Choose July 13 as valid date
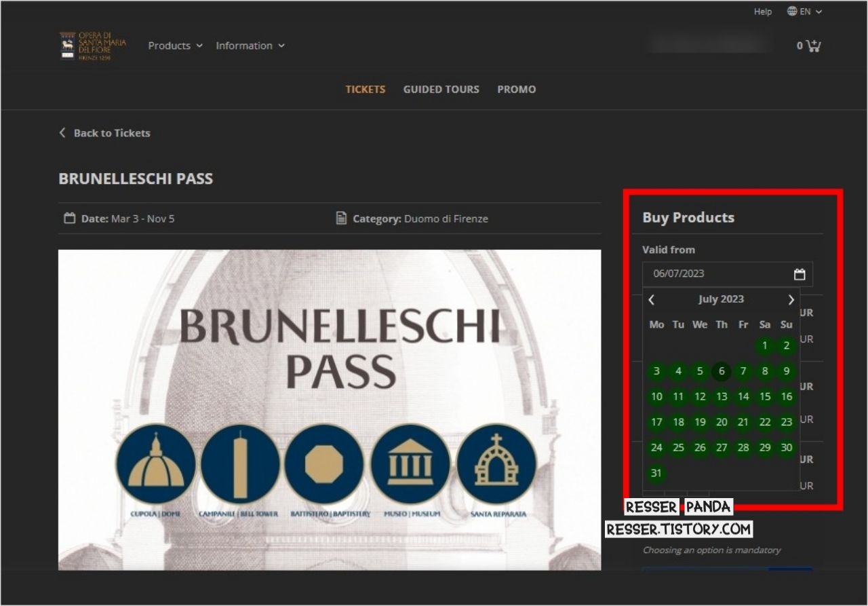This screenshot has height=606, width=868. pyautogui.click(x=722, y=397)
